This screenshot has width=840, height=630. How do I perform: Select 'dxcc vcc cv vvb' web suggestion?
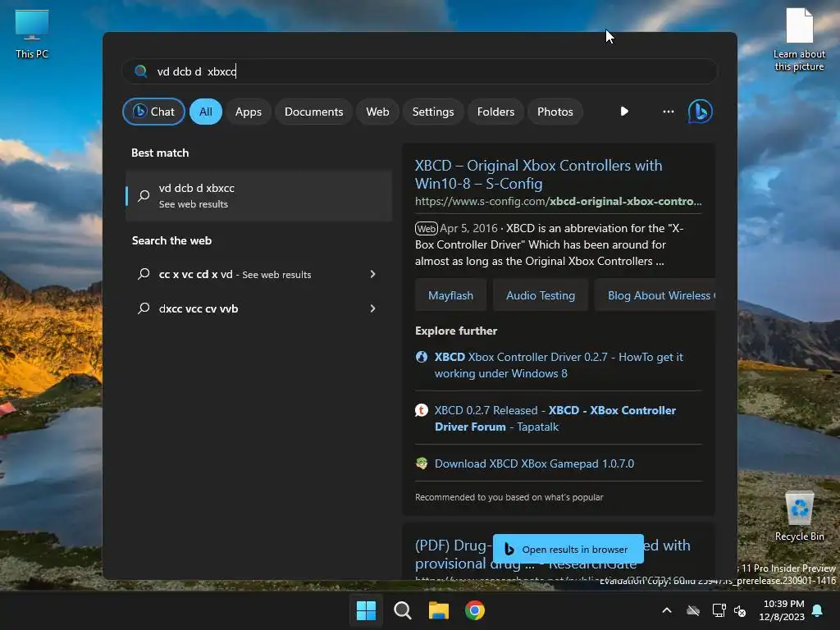coord(258,308)
